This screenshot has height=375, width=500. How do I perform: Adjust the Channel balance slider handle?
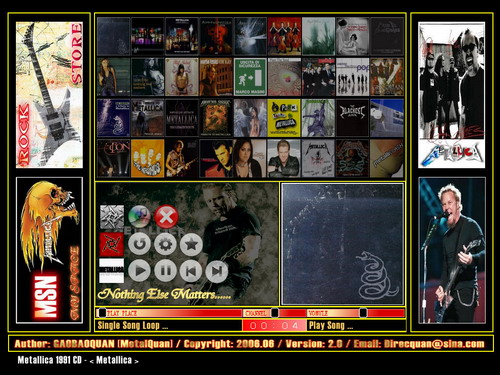click(x=275, y=313)
